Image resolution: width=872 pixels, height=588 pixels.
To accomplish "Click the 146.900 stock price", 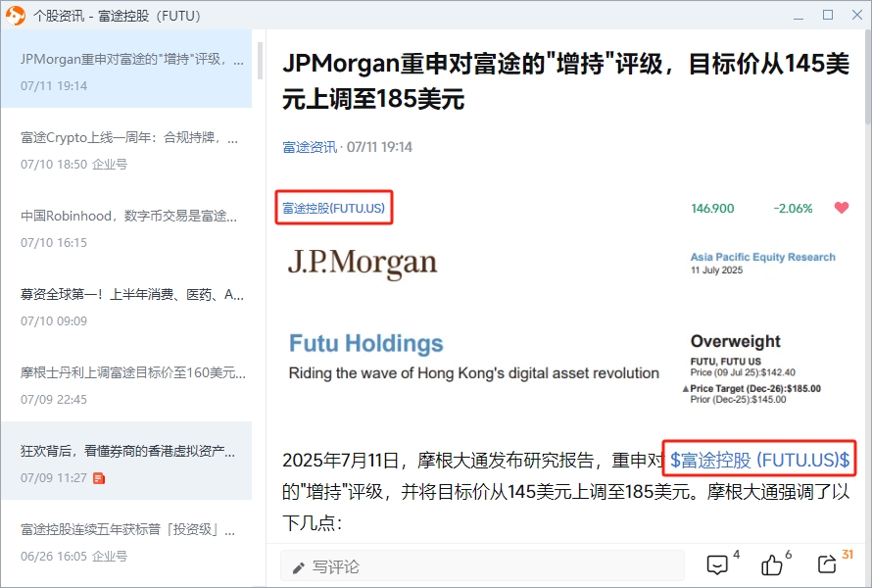I will point(712,209).
